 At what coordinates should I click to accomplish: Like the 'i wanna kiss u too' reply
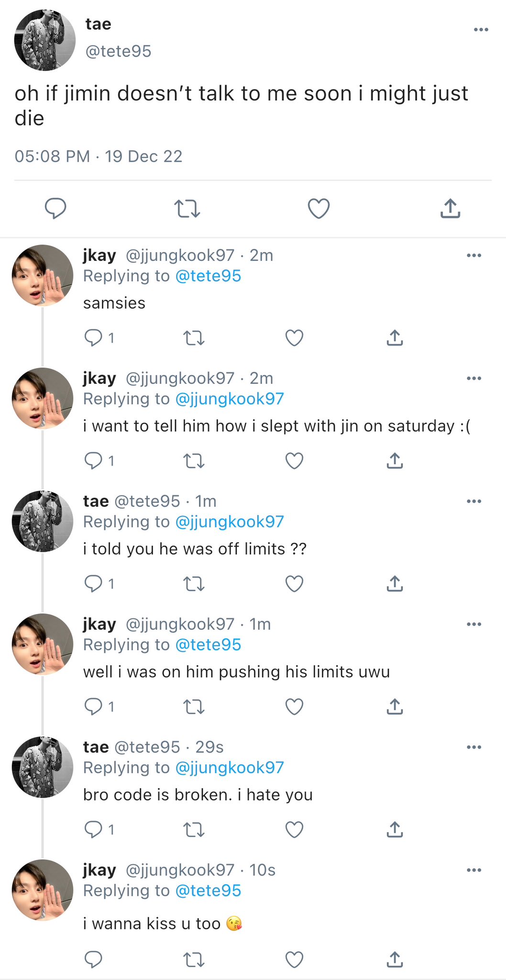294,959
